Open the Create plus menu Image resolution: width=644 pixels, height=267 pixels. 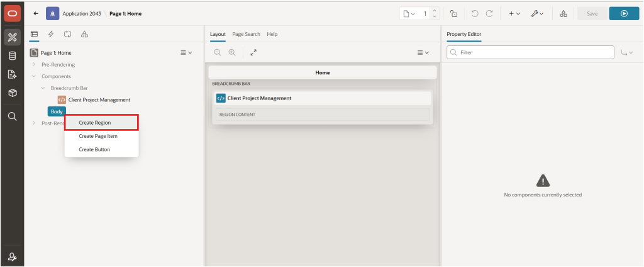514,14
